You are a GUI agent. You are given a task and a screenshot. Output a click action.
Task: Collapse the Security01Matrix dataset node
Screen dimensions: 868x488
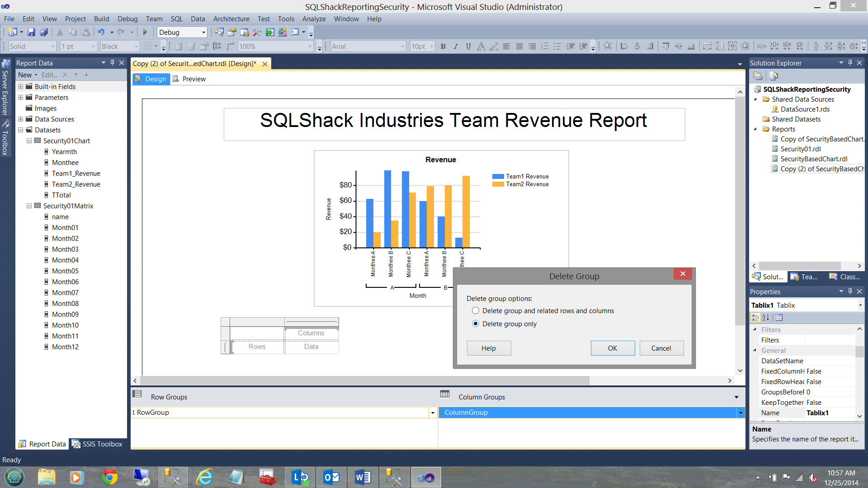coord(29,206)
